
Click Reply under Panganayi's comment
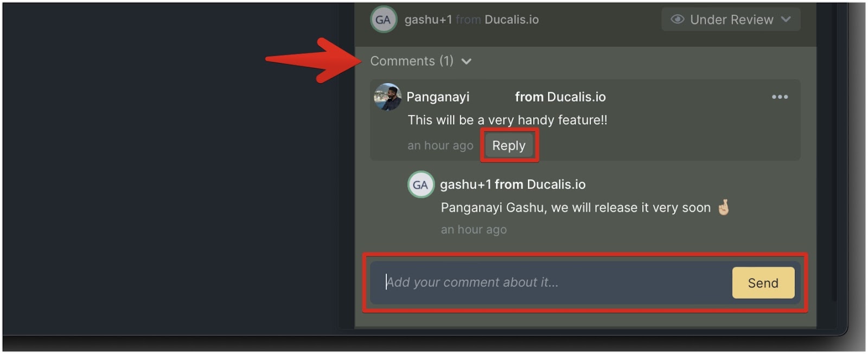[x=509, y=146]
